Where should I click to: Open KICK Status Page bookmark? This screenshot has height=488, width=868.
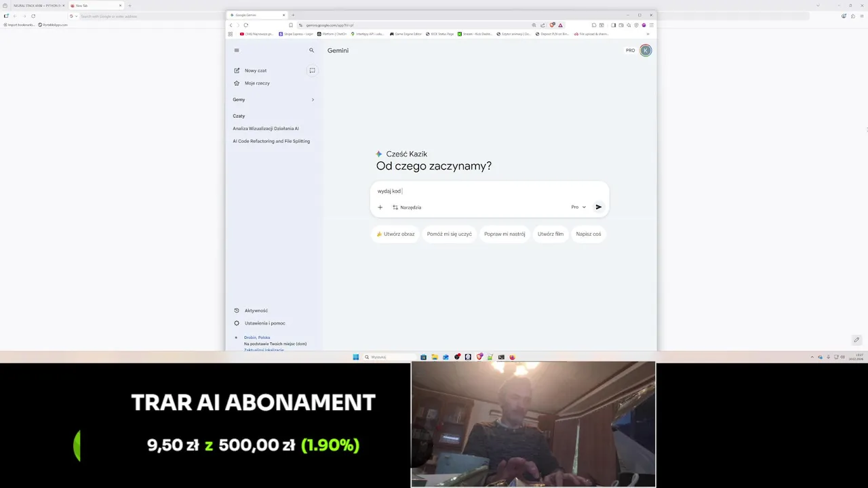pyautogui.click(x=439, y=34)
